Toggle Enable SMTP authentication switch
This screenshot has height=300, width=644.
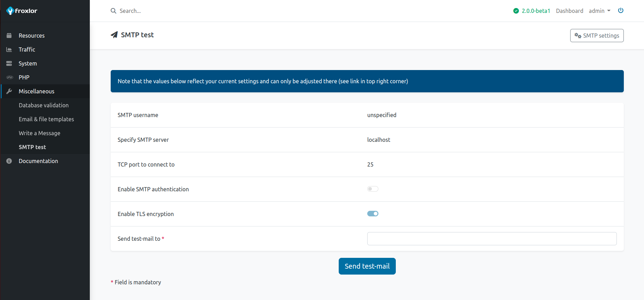pyautogui.click(x=372, y=189)
